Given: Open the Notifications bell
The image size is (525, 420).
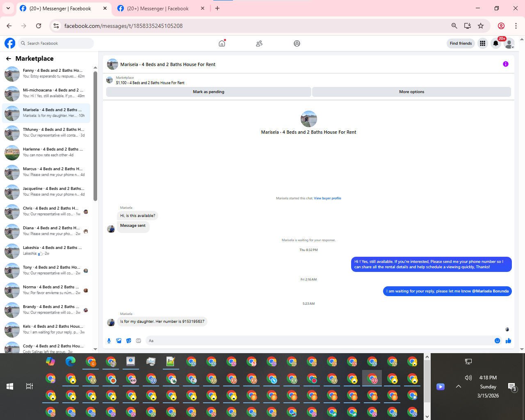Looking at the screenshot, I should [496, 43].
